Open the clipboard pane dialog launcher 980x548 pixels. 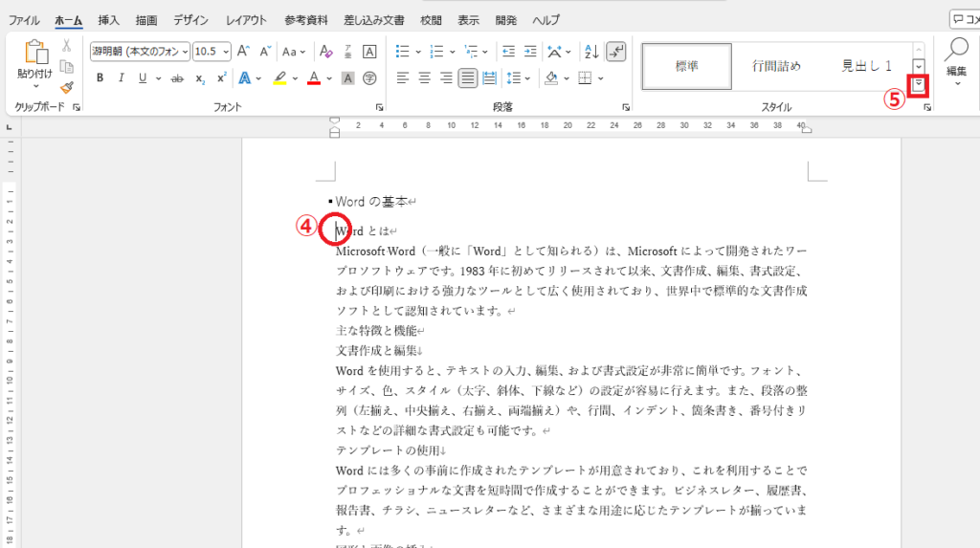pyautogui.click(x=77, y=107)
